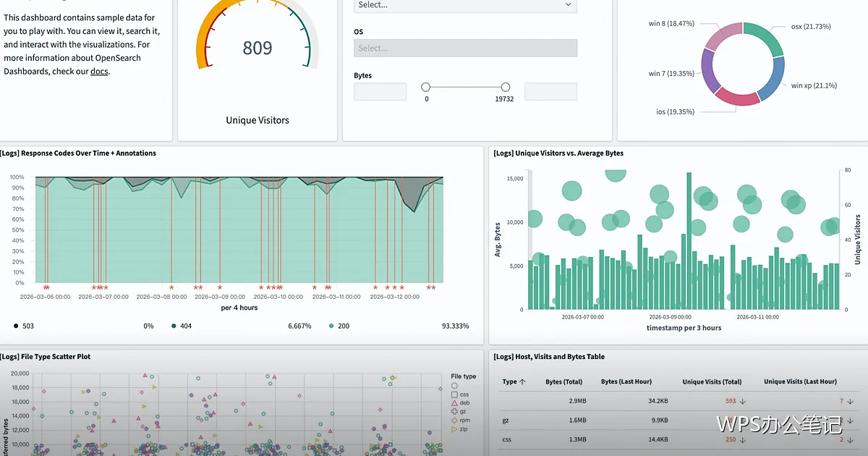
Task: Expand the top Select... dropdown
Action: (465, 5)
